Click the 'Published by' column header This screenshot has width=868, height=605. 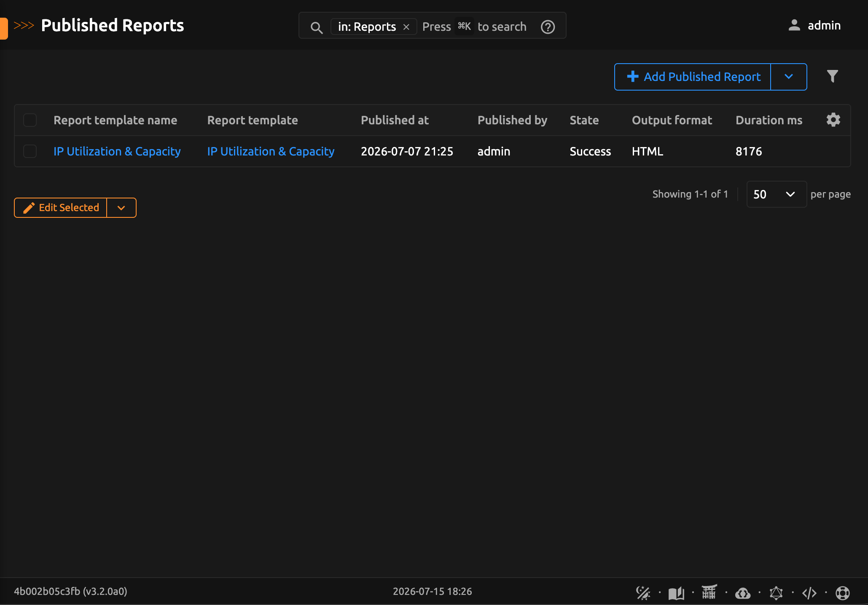[512, 120]
